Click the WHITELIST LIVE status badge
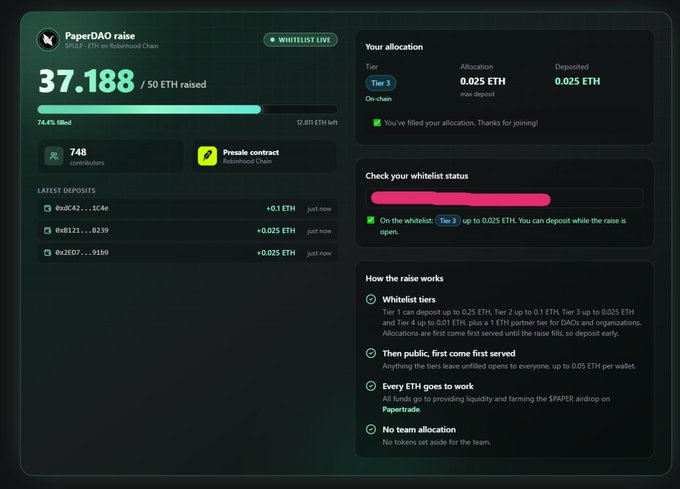 click(301, 40)
